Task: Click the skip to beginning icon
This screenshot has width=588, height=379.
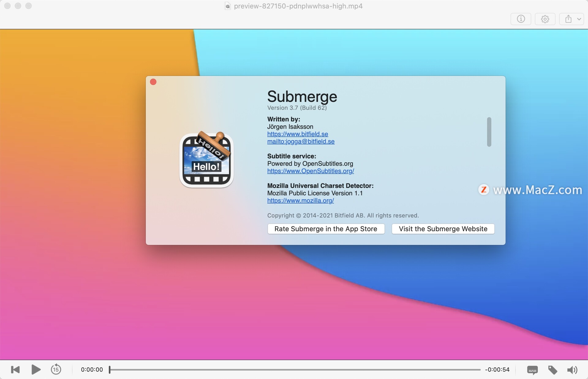Action: tap(15, 370)
